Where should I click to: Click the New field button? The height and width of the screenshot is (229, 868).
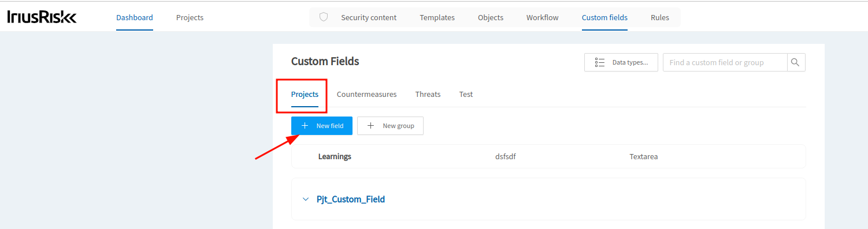click(322, 126)
